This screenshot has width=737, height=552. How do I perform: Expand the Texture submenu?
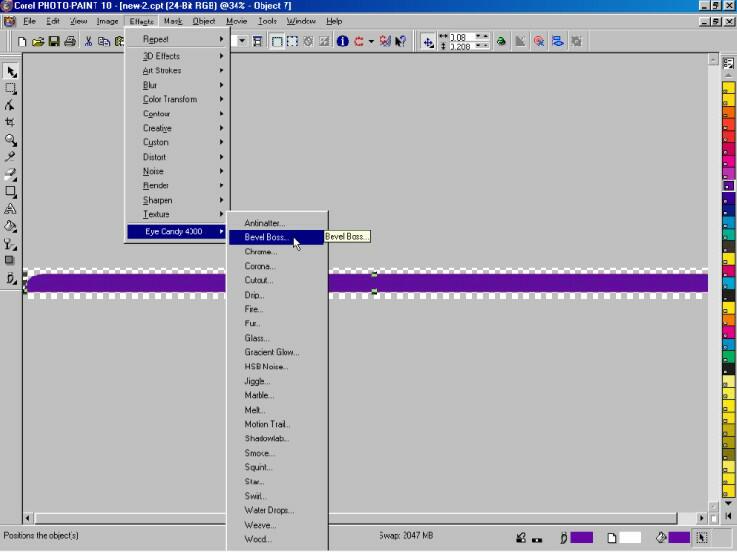tap(178, 214)
